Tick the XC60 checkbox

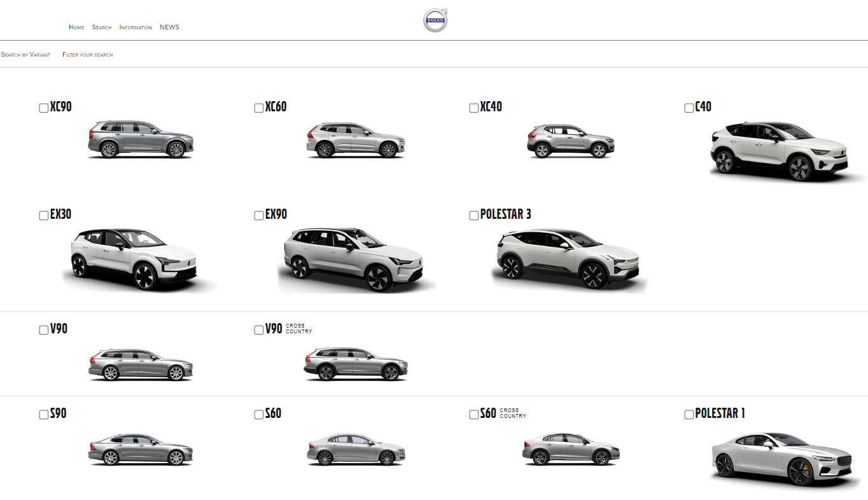pyautogui.click(x=259, y=108)
